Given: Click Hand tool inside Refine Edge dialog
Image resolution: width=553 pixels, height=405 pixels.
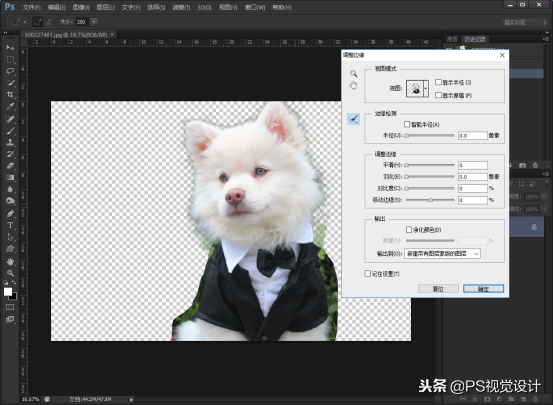Looking at the screenshot, I should (x=353, y=85).
